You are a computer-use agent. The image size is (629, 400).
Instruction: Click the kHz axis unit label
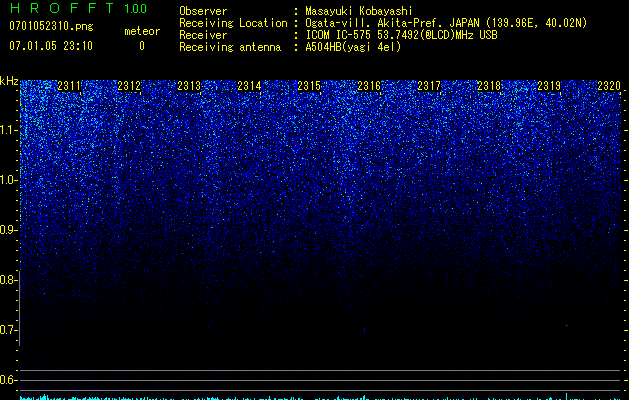[9, 81]
